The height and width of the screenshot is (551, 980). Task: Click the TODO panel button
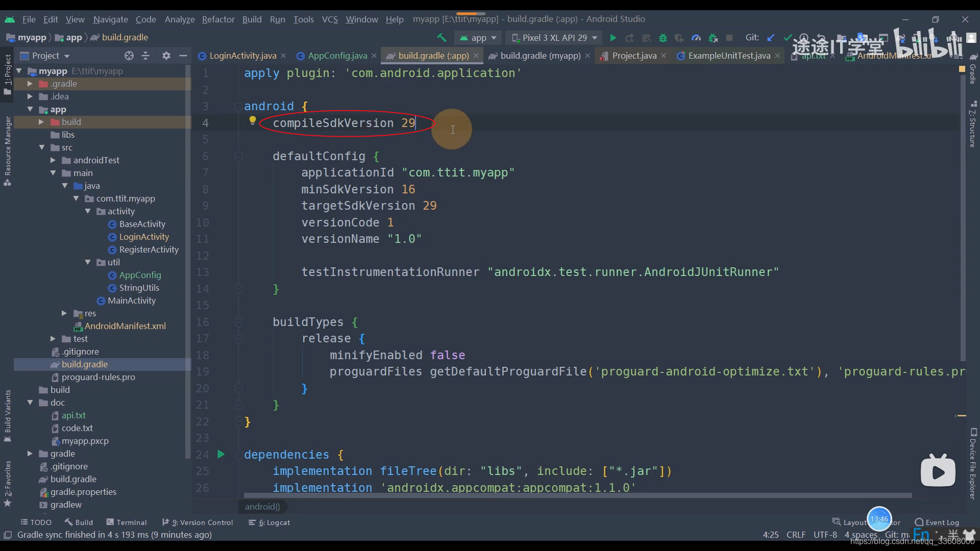(x=36, y=521)
